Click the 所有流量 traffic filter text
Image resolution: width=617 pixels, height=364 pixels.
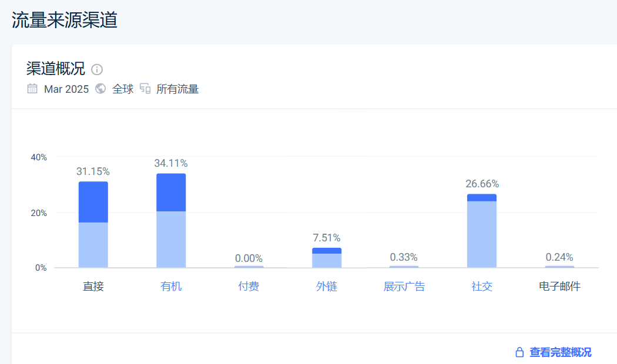pyautogui.click(x=177, y=89)
